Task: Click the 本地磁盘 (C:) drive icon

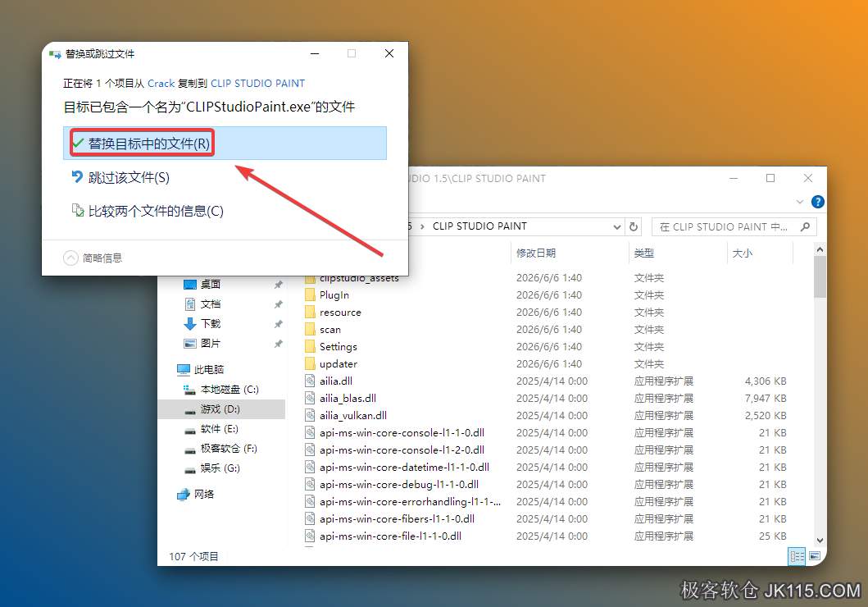Action: click(x=190, y=390)
